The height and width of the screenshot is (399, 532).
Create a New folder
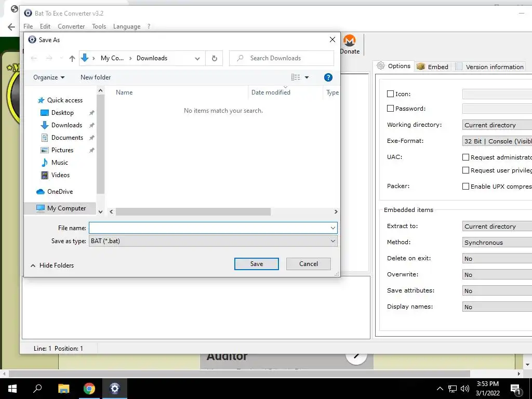(96, 77)
